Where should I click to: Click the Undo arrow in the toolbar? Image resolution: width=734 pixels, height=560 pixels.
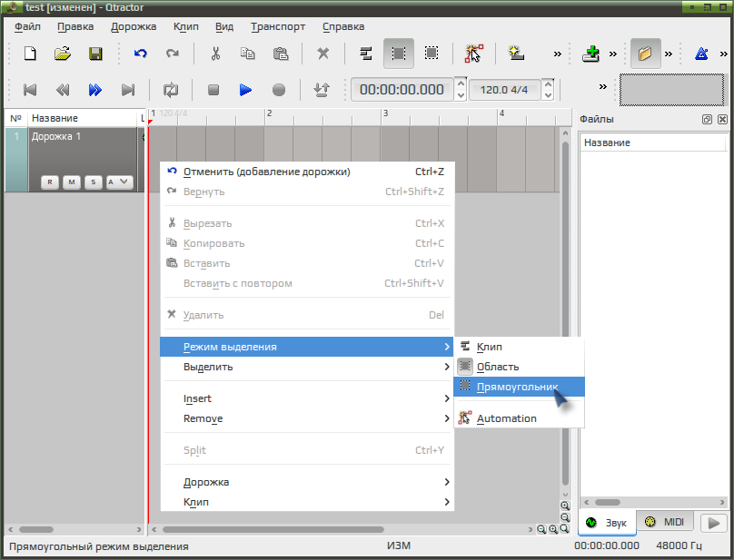pos(141,54)
